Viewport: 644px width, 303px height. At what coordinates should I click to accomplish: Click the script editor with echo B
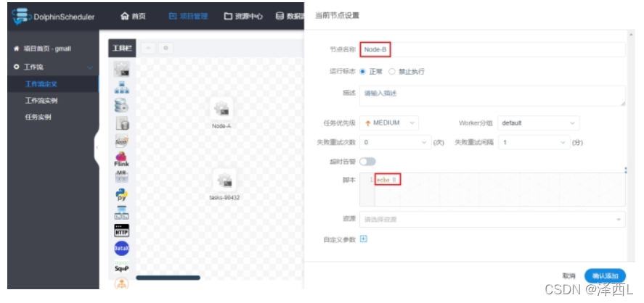tap(492, 189)
